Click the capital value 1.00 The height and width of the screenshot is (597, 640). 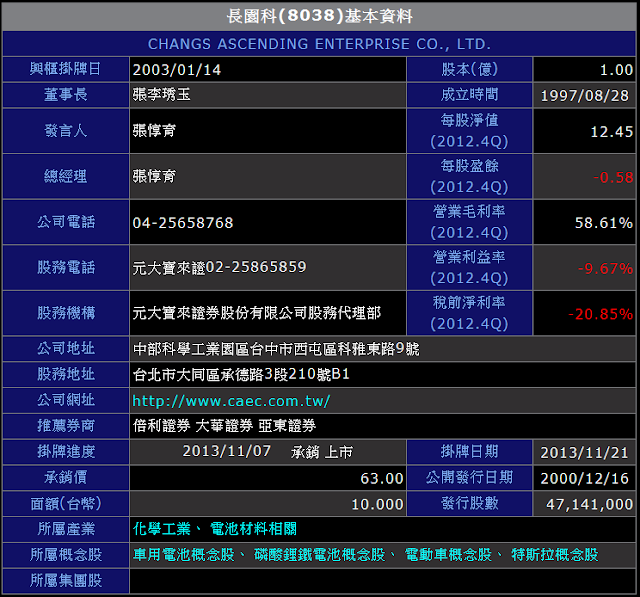click(x=616, y=70)
